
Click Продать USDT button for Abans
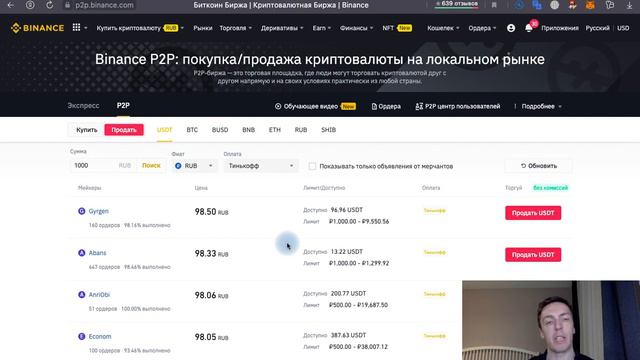(533, 254)
